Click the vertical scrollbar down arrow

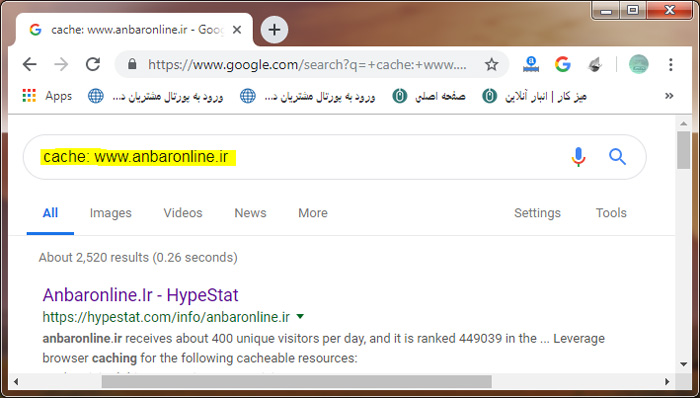[683, 364]
